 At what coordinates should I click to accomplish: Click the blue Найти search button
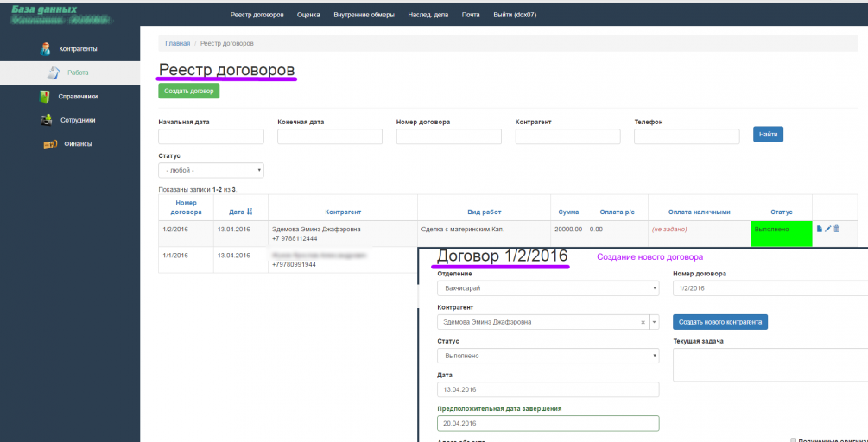768,135
